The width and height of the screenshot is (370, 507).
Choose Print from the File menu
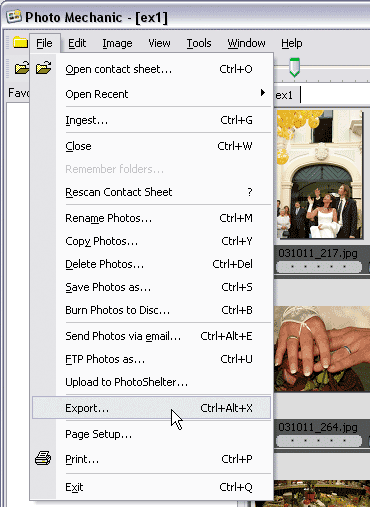coord(152,459)
